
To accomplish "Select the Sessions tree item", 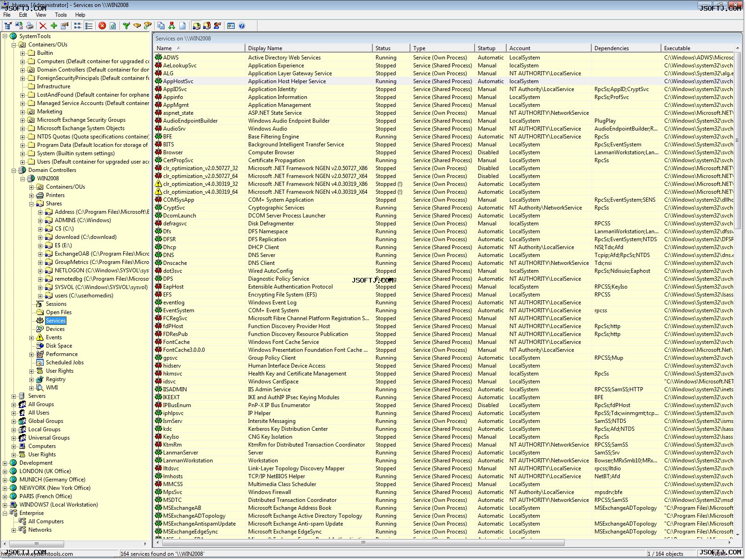I will coord(56,304).
